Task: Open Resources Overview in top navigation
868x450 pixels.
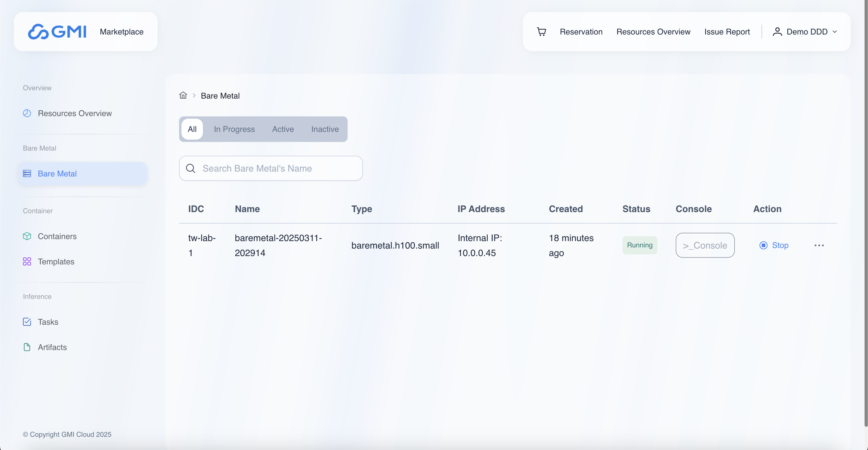Action: (653, 32)
